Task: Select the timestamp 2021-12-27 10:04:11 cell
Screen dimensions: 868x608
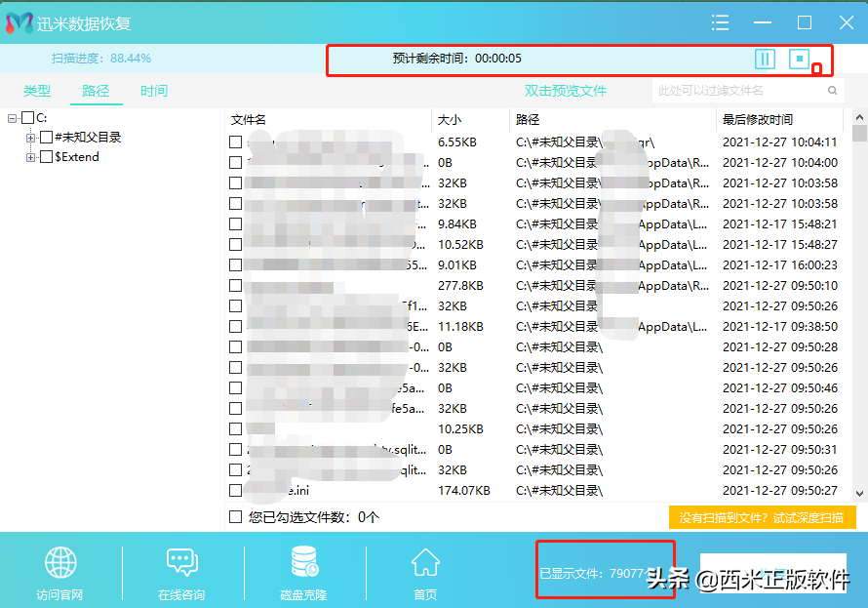Action: (x=780, y=142)
